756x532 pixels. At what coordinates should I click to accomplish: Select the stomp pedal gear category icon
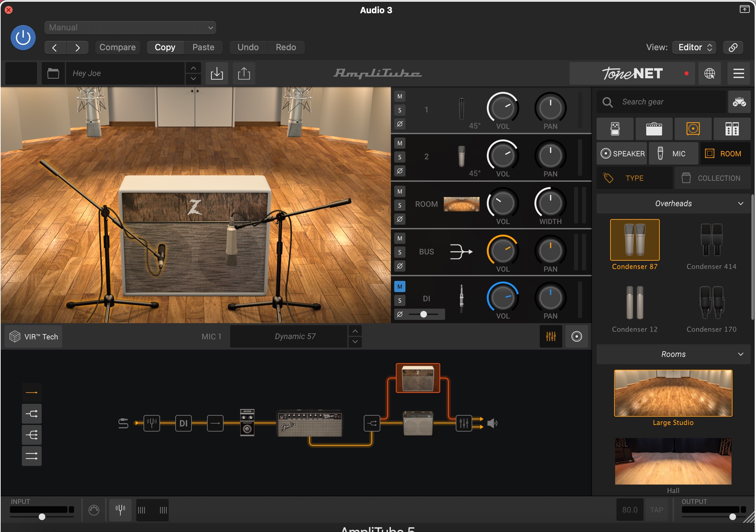point(615,129)
